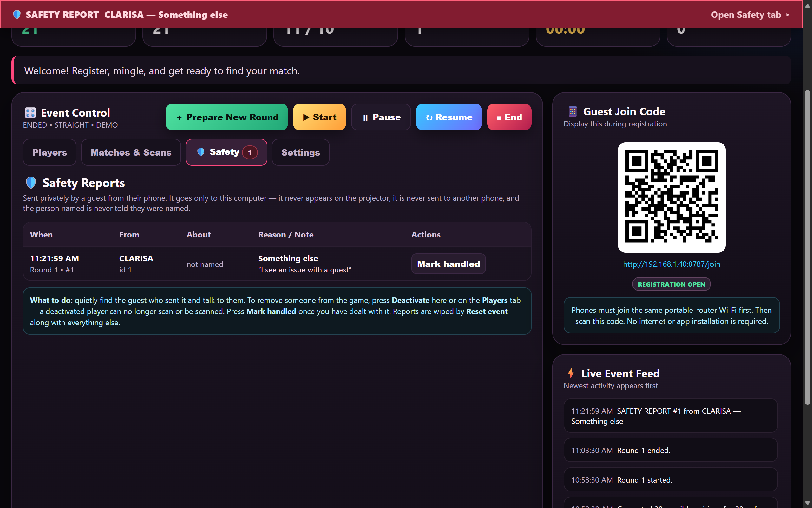812x508 pixels.
Task: Start the round
Action: click(319, 117)
